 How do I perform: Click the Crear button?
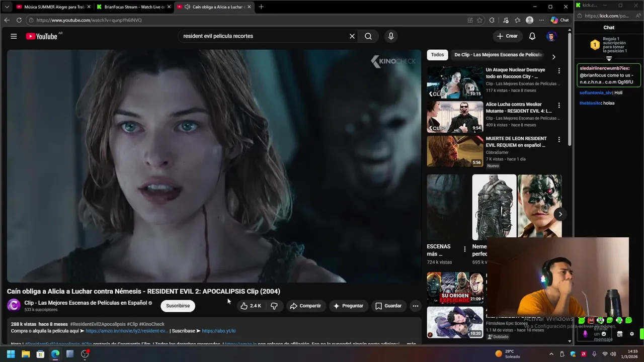point(507,36)
